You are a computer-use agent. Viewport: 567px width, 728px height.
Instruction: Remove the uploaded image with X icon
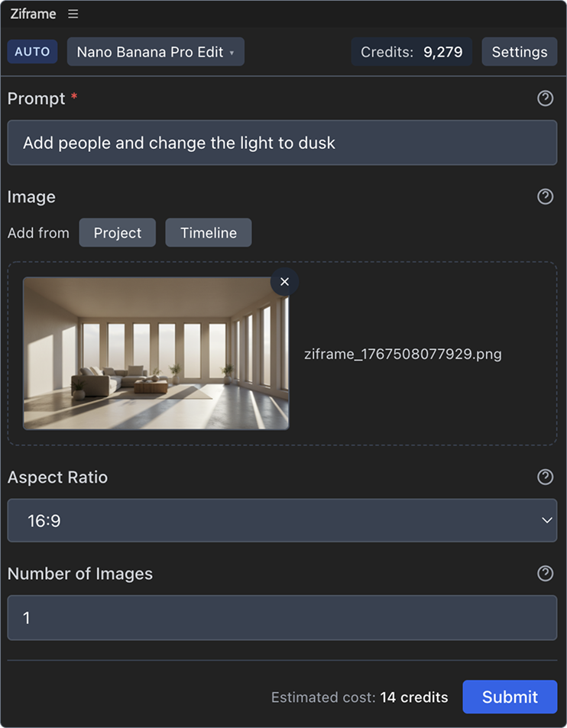[x=284, y=282]
